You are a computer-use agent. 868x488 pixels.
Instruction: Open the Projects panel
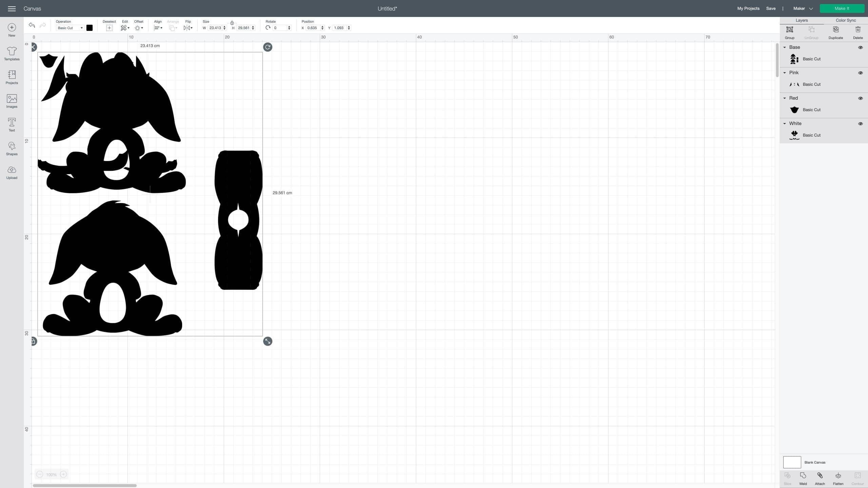point(12,78)
